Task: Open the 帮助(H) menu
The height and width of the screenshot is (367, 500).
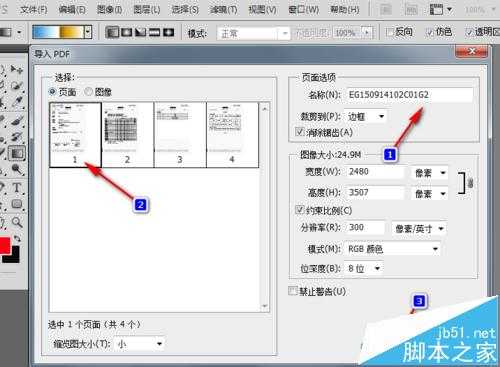Action: (344, 10)
